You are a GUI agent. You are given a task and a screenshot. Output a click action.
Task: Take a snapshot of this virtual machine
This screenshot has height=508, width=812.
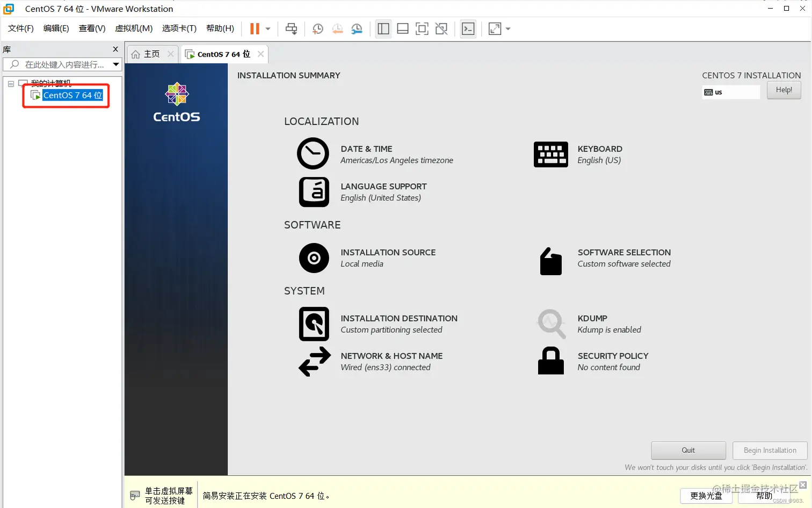(x=317, y=29)
